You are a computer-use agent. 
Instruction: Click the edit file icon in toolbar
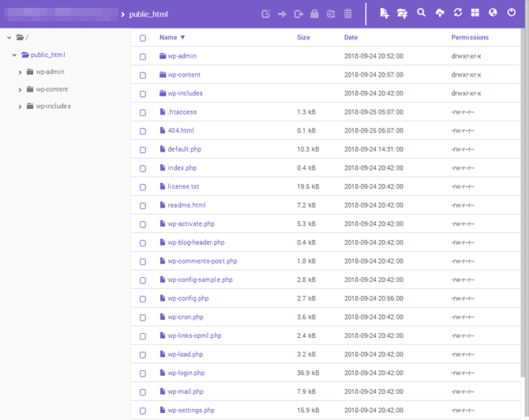[266, 14]
